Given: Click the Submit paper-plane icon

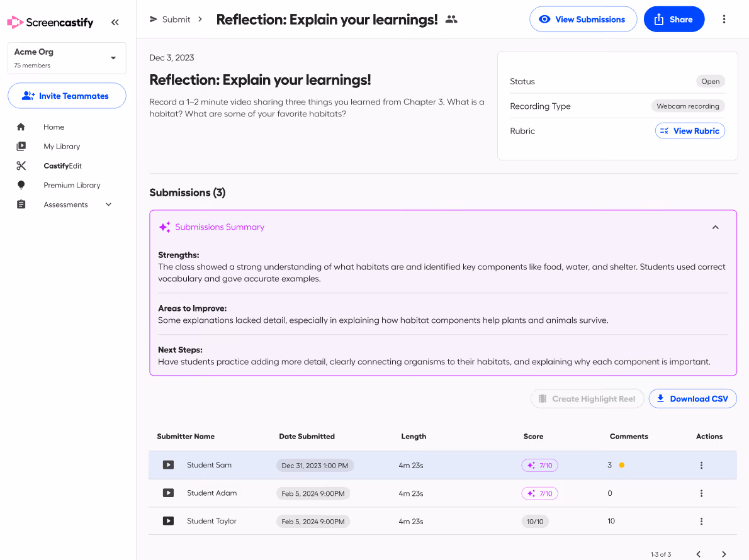Looking at the screenshot, I should point(154,19).
